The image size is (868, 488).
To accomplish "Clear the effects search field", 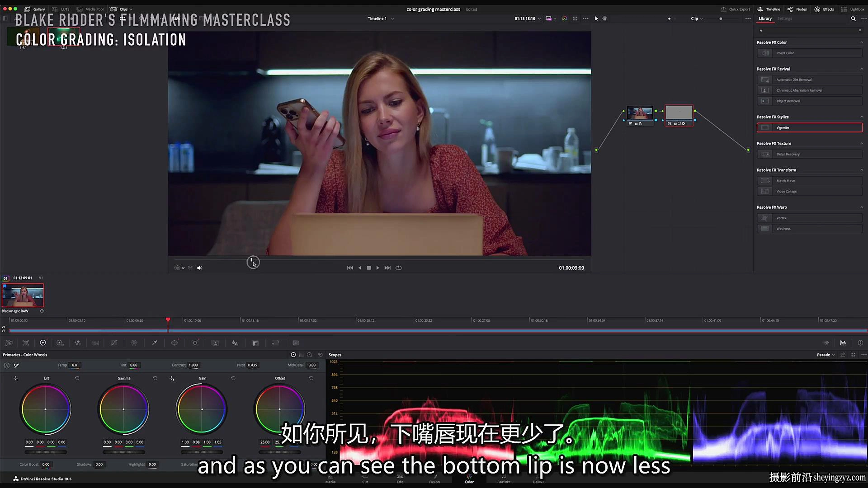I will coord(860,30).
